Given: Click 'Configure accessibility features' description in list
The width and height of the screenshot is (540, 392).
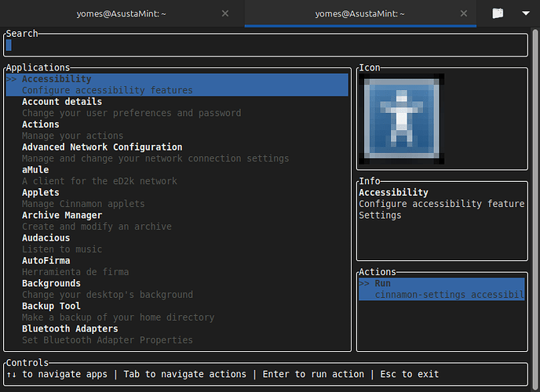Looking at the screenshot, I should [x=108, y=90].
